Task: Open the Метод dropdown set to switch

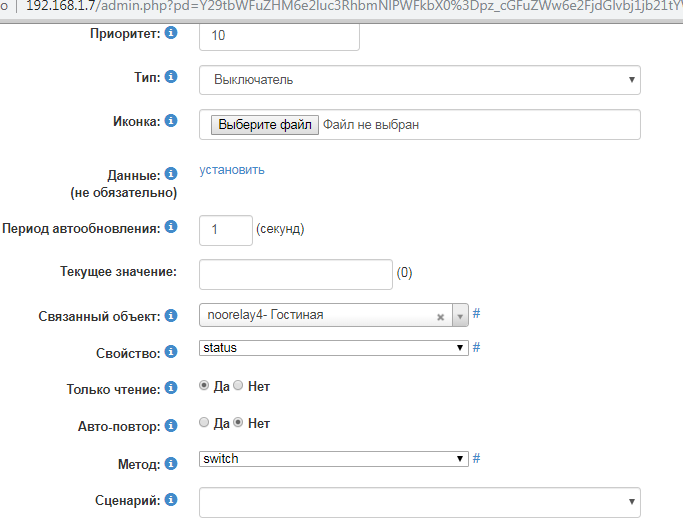Action: (334, 459)
